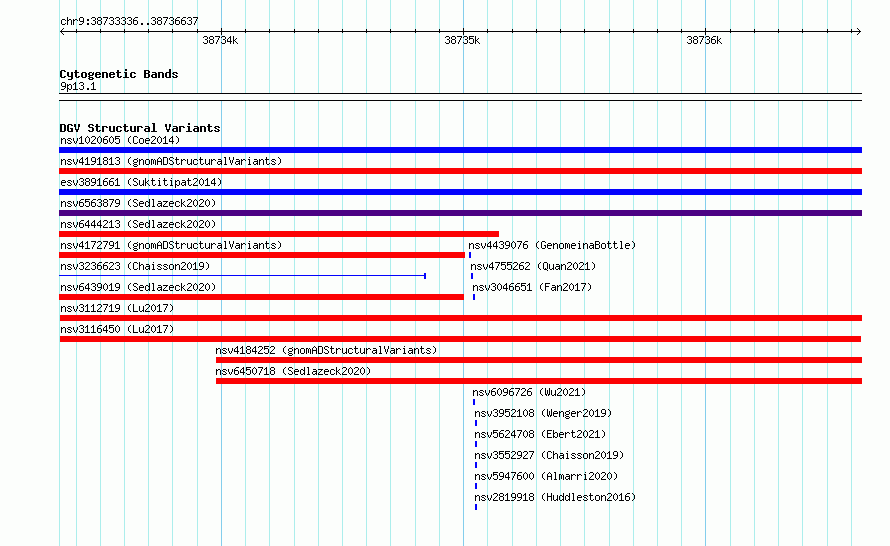Click the red bar under nsv3116450
This screenshot has width=890, height=546.
460,339
